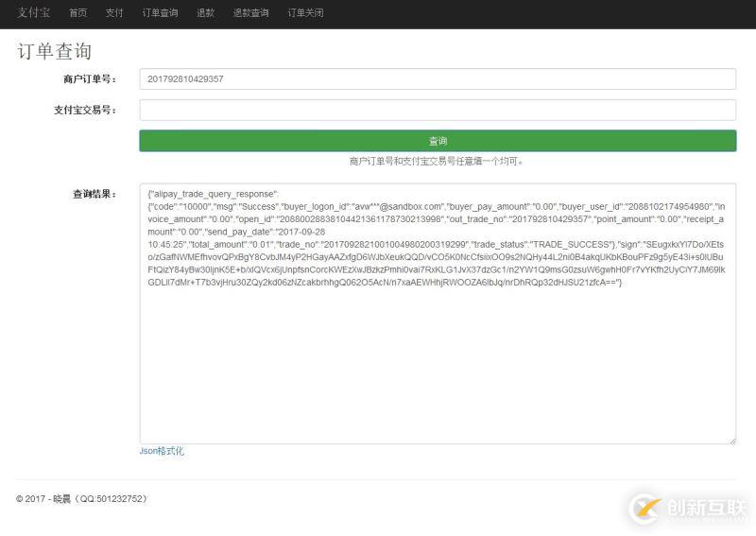Click hint text 商户订单号和支付宝交易号任意填一个均可
This screenshot has width=756, height=536.
click(437, 161)
